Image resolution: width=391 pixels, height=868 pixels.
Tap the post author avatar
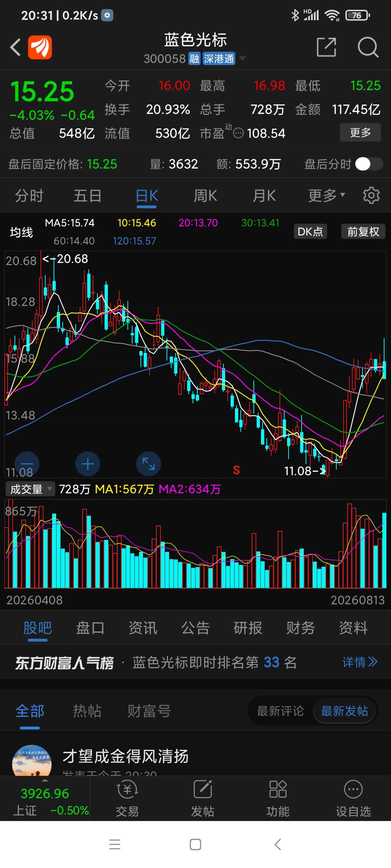coord(32,761)
